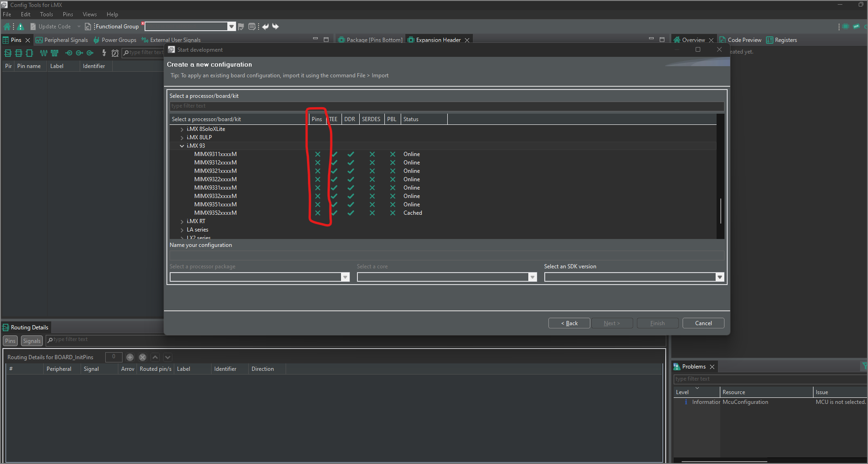The height and width of the screenshot is (464, 868).
Task: Click the green warning triangle icon
Action: (20, 27)
